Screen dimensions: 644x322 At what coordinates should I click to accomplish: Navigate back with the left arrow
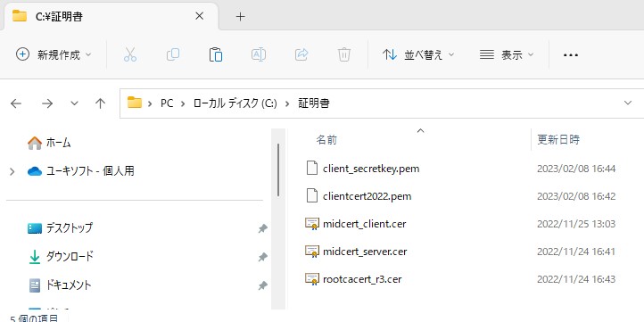(x=15, y=103)
